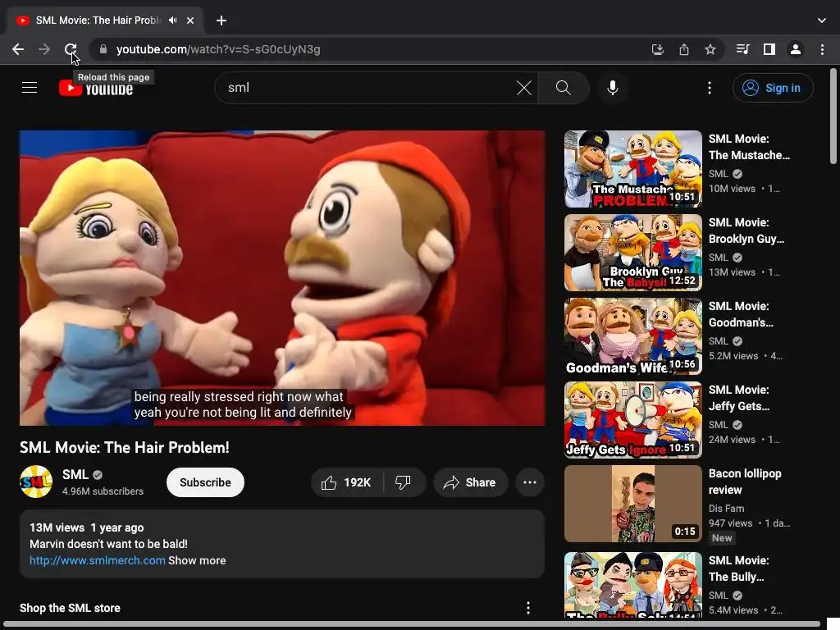Open the SML channel avatar

[x=36, y=482]
